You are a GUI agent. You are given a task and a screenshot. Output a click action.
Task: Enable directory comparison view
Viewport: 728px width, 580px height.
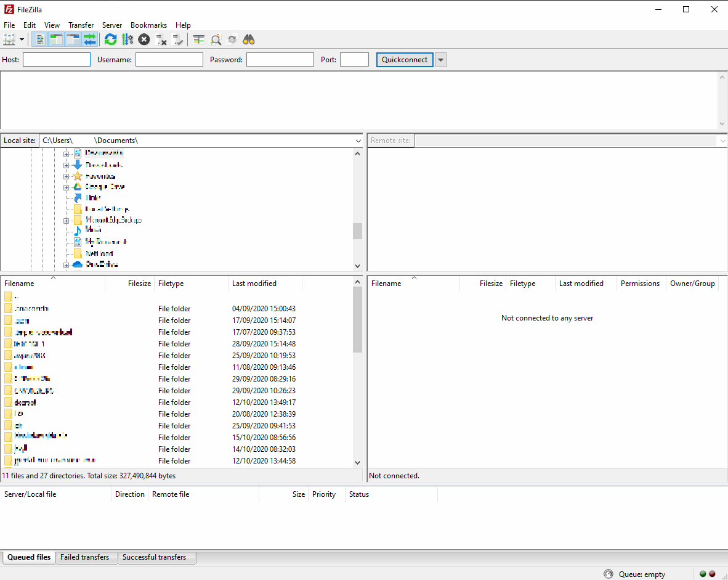[x=198, y=39]
